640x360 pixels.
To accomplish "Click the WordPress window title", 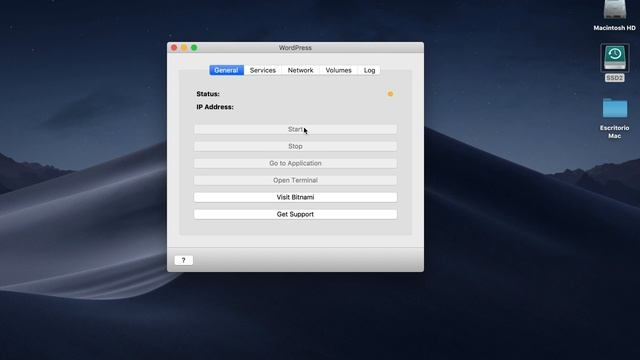I will point(295,48).
